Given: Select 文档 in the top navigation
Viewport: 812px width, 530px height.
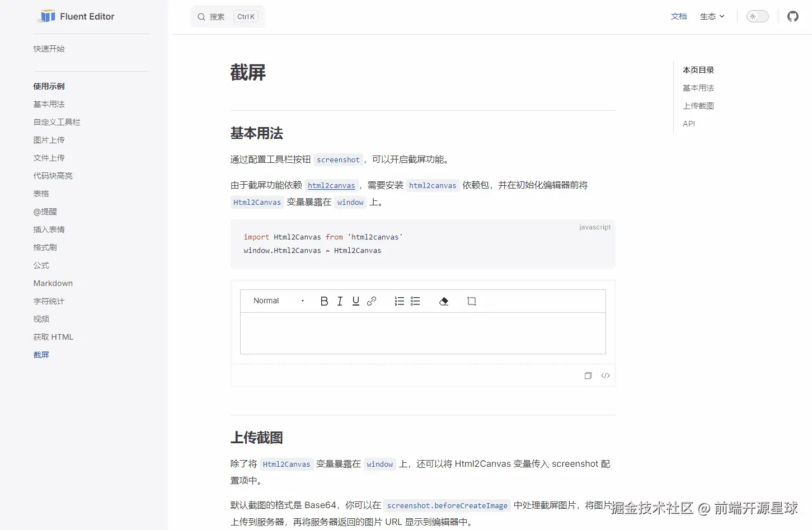Looking at the screenshot, I should (x=679, y=16).
